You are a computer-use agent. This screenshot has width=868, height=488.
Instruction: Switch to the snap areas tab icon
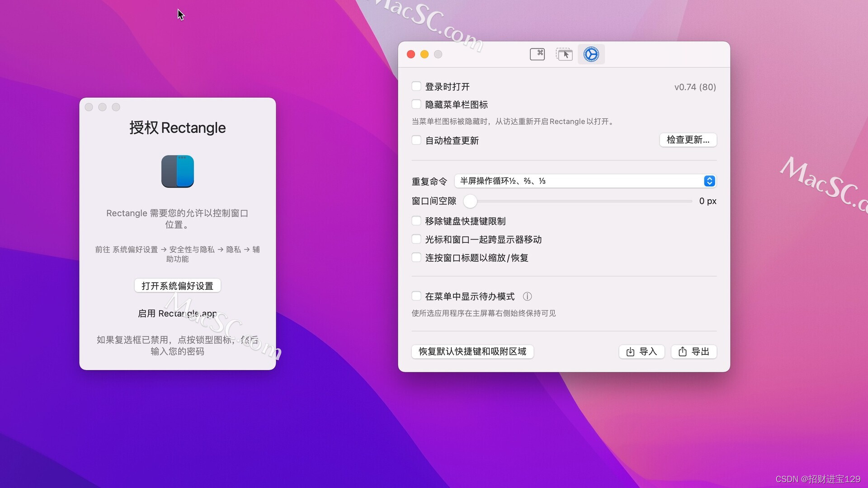(564, 54)
